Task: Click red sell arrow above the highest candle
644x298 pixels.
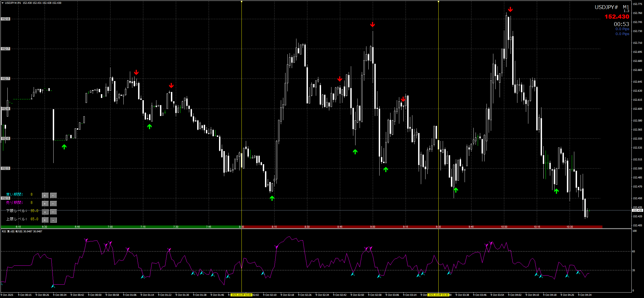Action: pyautogui.click(x=510, y=10)
